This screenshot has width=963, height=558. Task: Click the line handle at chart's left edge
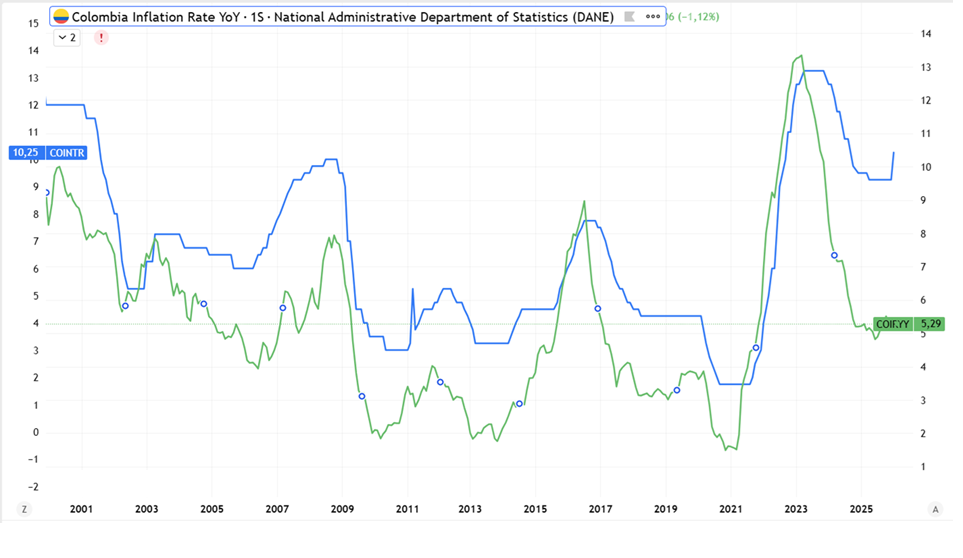[x=47, y=193]
